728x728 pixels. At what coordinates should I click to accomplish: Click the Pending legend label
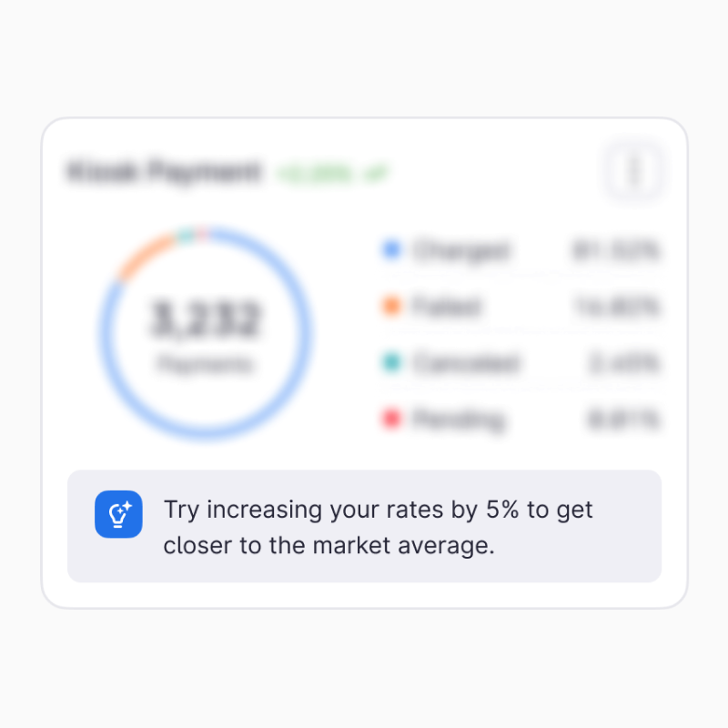[458, 420]
